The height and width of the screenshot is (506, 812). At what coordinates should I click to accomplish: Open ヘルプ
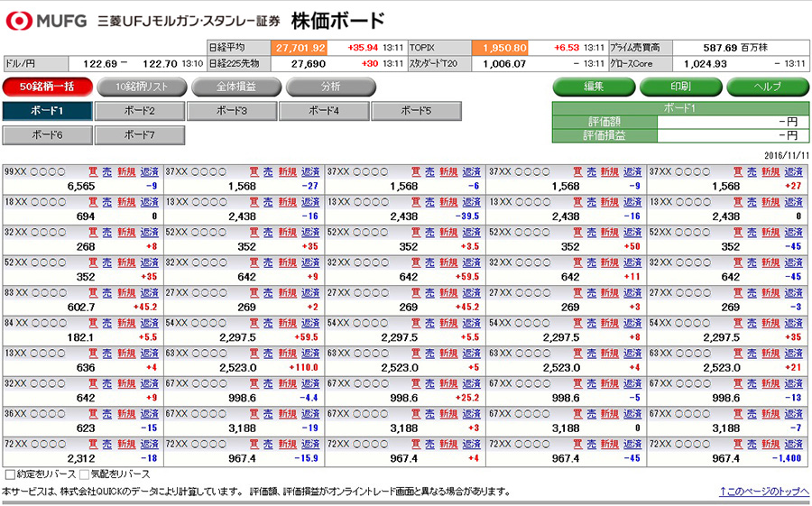click(x=768, y=87)
